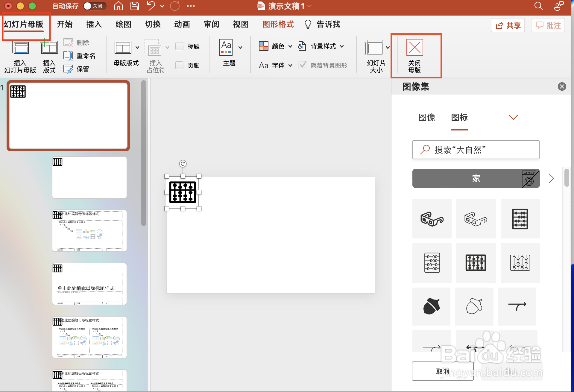Enable the 页脚 checkbox
574x392 pixels.
[x=179, y=65]
